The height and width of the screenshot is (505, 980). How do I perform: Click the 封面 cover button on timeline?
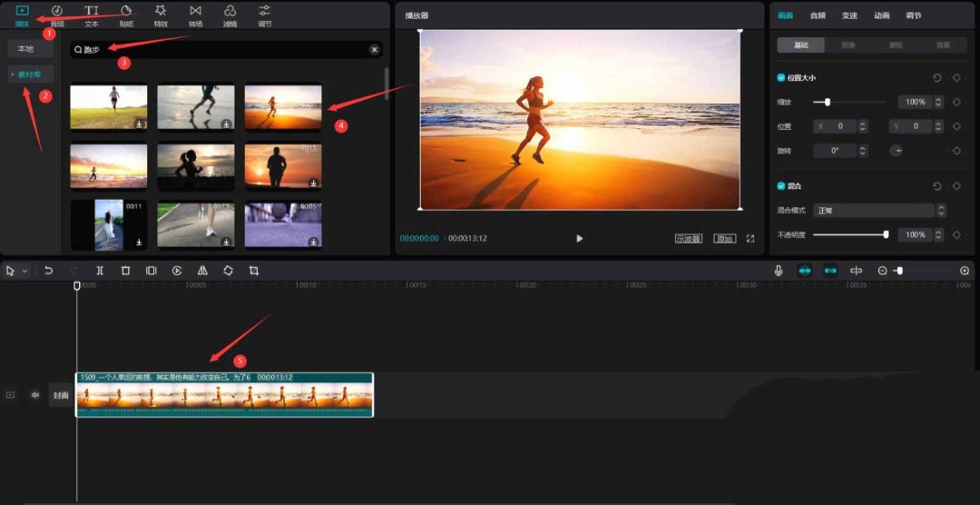(x=61, y=395)
